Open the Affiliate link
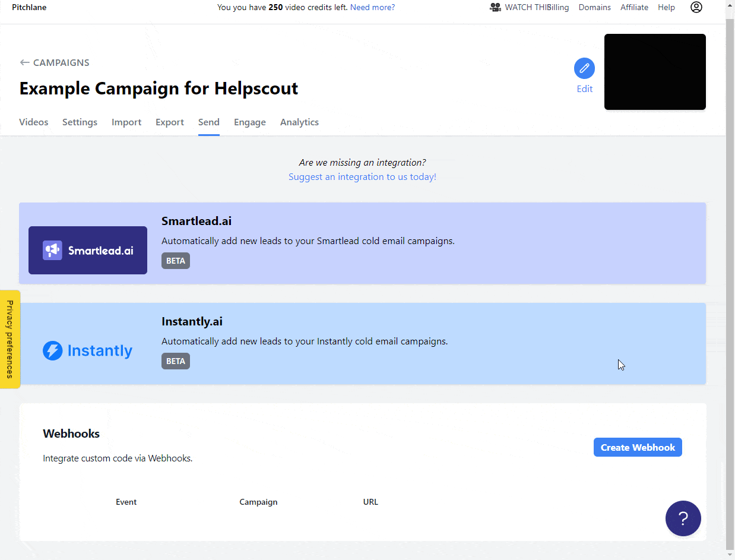 (x=634, y=7)
